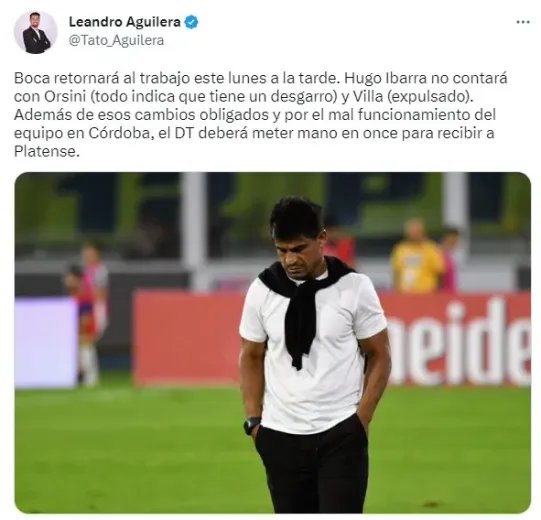Click the word Orsini in the tweet text

coord(65,96)
